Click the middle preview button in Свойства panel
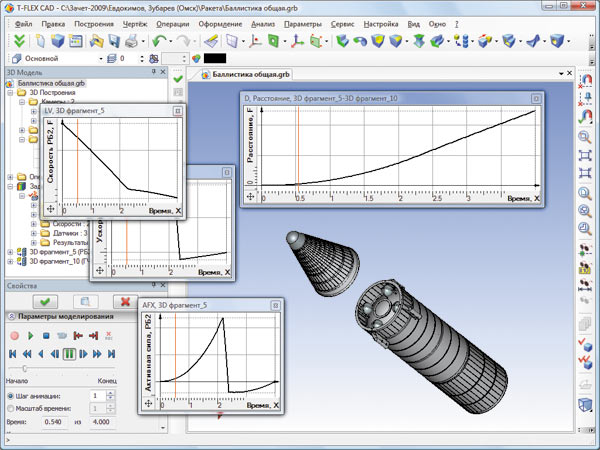Viewport: 600px width, 450px height. tap(85, 302)
